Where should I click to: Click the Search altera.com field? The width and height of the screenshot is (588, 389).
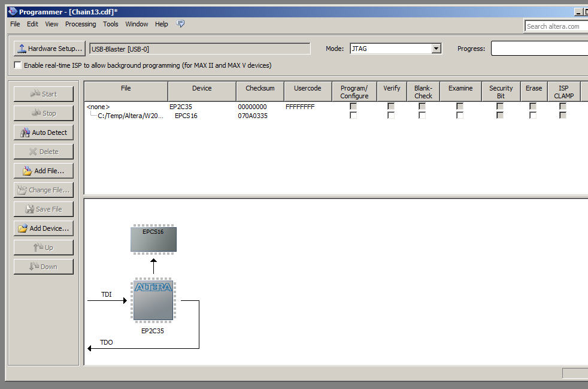pos(556,26)
